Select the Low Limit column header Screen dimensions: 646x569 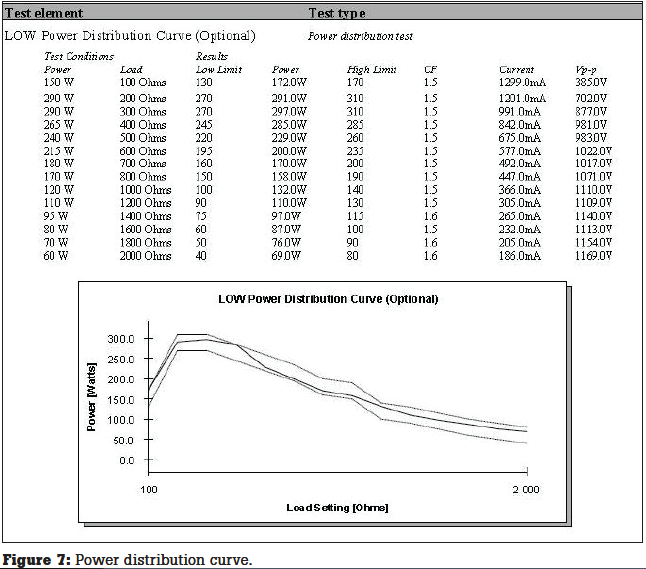[217, 69]
